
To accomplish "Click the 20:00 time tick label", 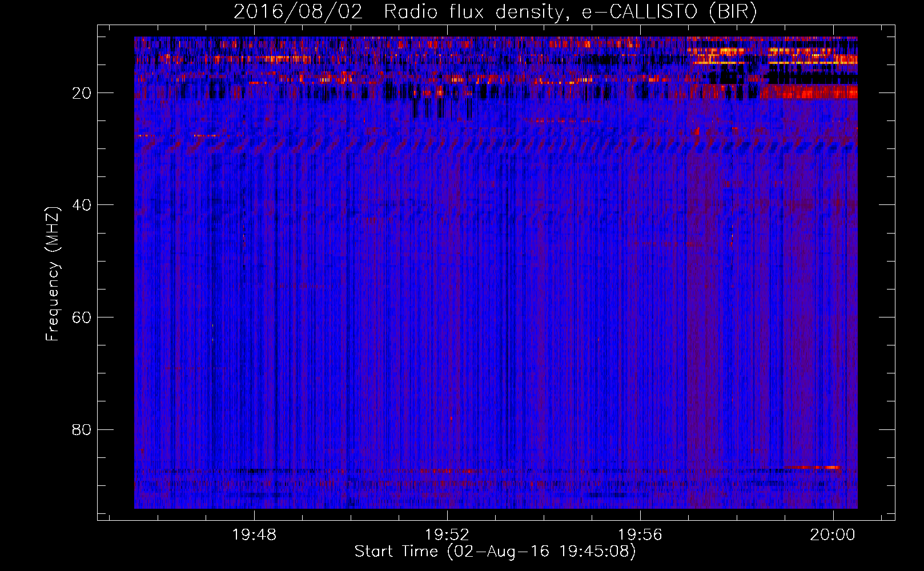I will (833, 535).
